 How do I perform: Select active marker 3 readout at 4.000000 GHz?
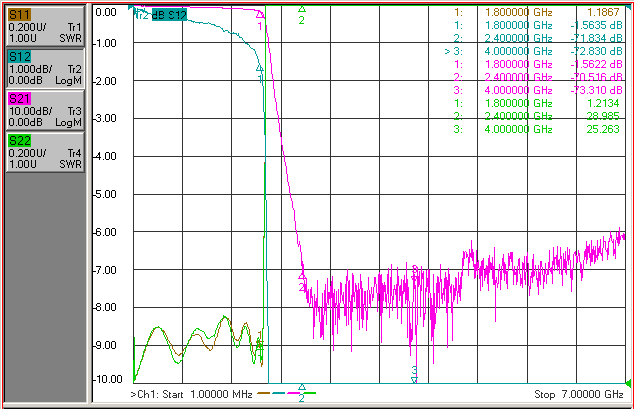533,51
